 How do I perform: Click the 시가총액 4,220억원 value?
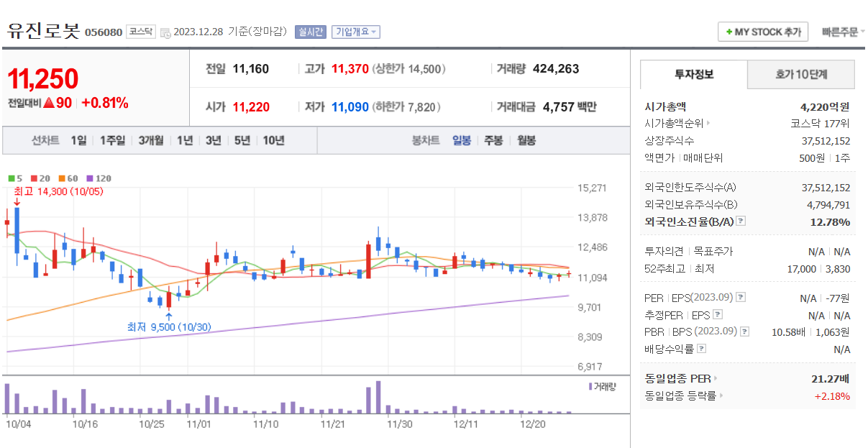point(825,106)
